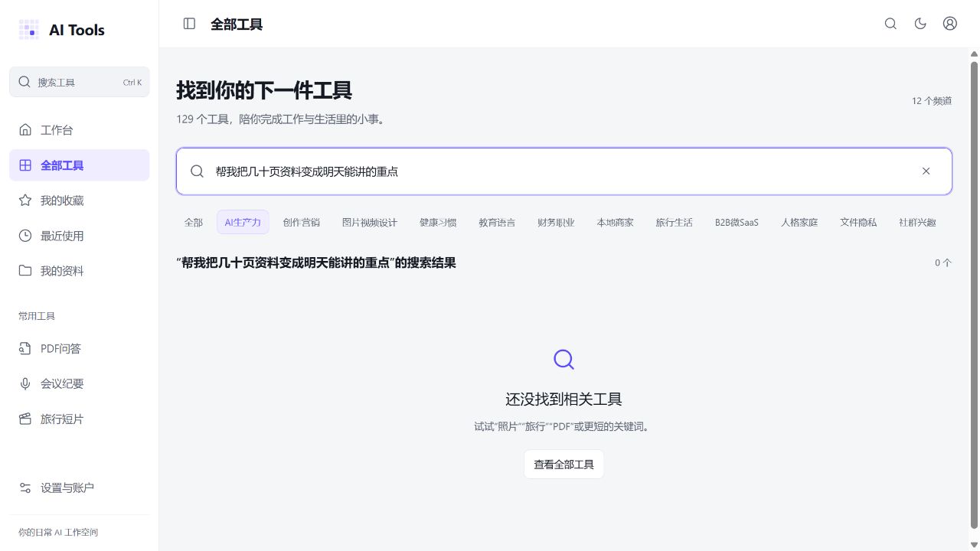Select the 文件隐私 category tab
The image size is (980, 551).
[858, 223]
